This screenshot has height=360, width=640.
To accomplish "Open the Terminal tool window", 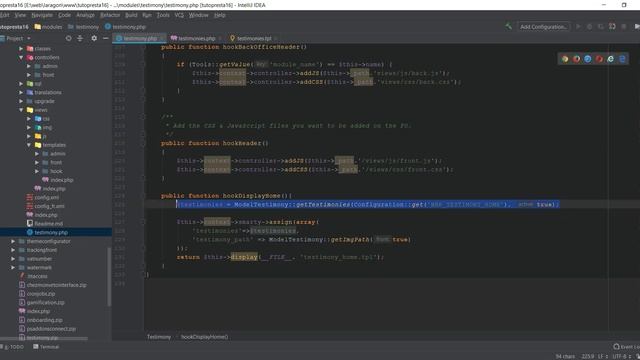I will pos(46,347).
